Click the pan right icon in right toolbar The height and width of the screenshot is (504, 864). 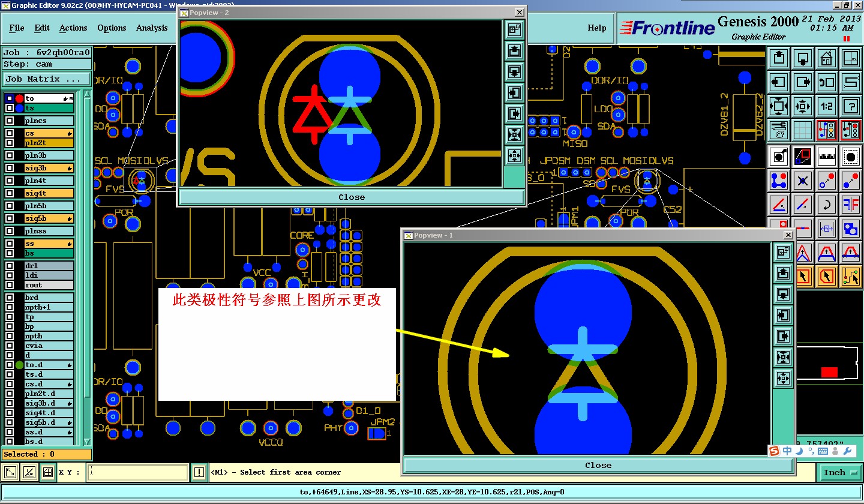click(x=803, y=82)
